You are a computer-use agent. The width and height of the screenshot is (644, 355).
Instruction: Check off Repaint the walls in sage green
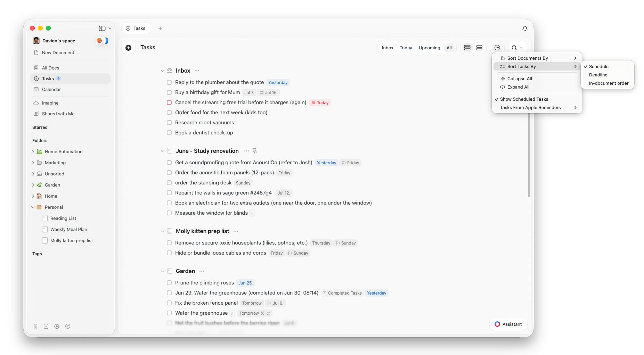point(169,193)
